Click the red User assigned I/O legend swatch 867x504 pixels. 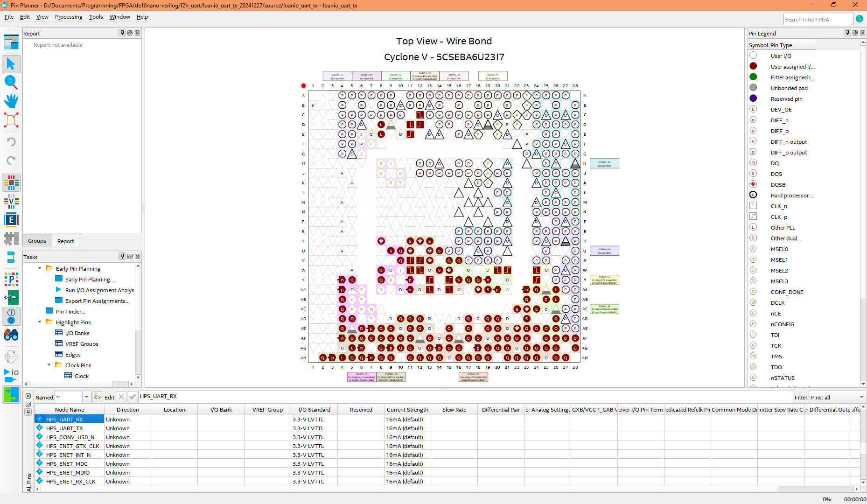click(753, 67)
